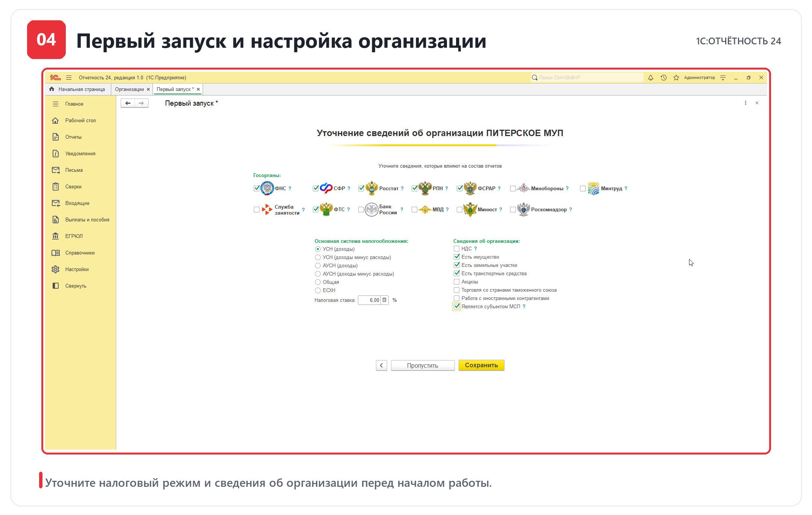The height and width of the screenshot is (515, 812).
Task: Go forward with the right arrow navigation button
Action: click(141, 103)
